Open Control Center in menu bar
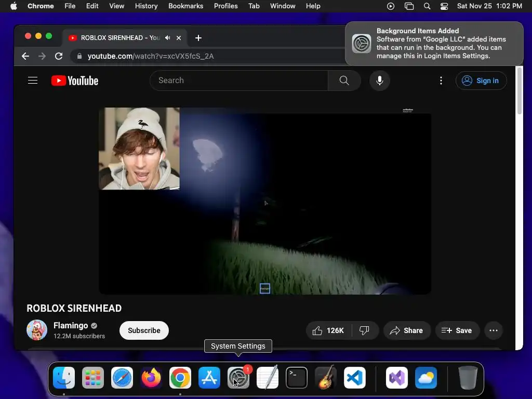Viewport: 532px width, 399px height. coord(444,6)
